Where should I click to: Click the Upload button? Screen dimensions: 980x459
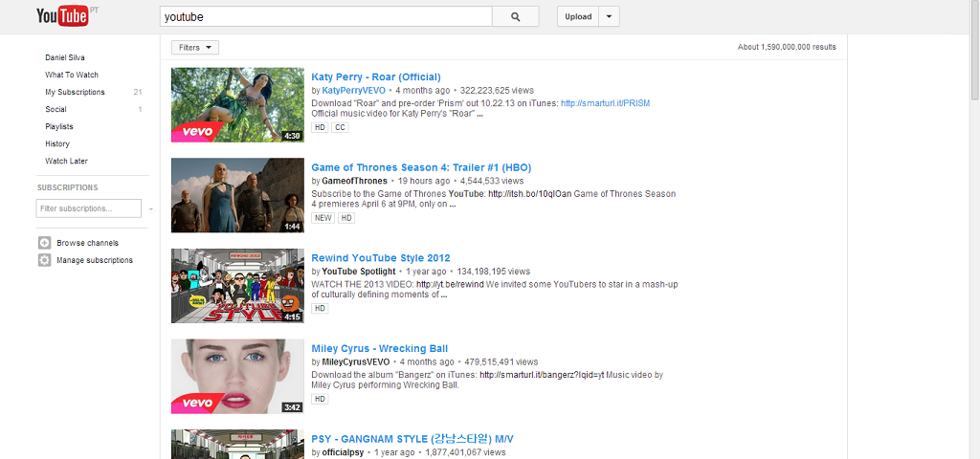[x=578, y=17]
